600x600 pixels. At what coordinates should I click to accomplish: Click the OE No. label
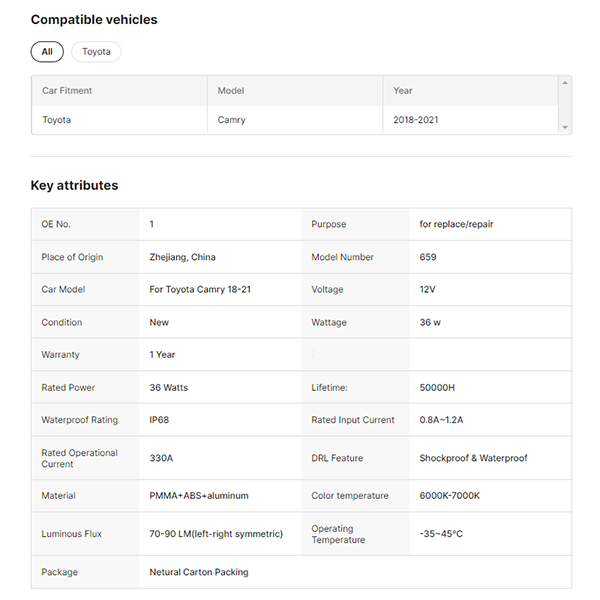(56, 224)
